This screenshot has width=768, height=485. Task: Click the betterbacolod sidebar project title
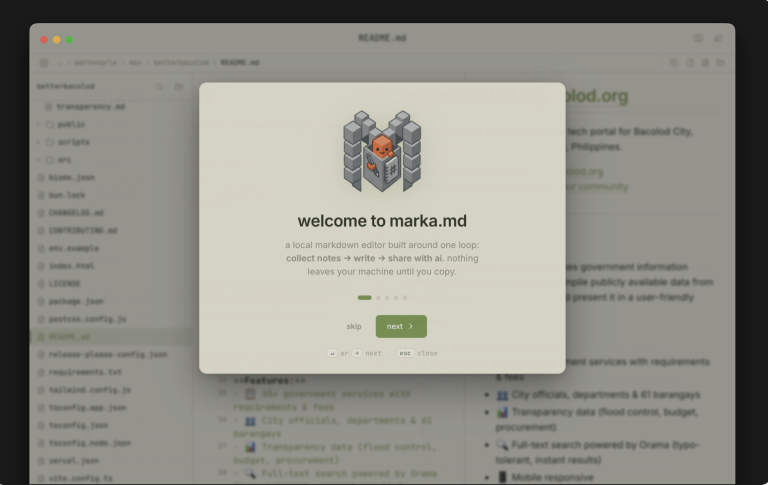point(66,86)
